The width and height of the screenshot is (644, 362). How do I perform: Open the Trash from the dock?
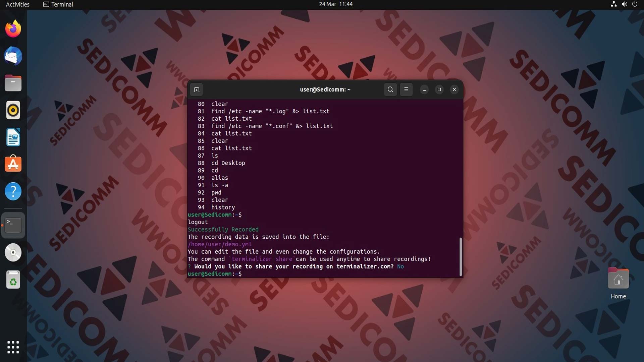(13, 280)
